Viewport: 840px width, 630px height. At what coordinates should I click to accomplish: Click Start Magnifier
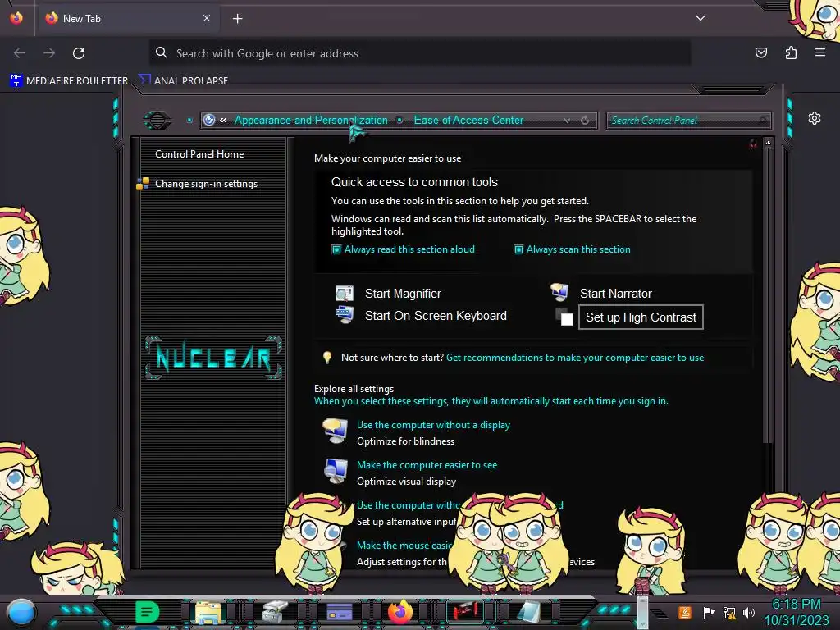pyautogui.click(x=403, y=294)
